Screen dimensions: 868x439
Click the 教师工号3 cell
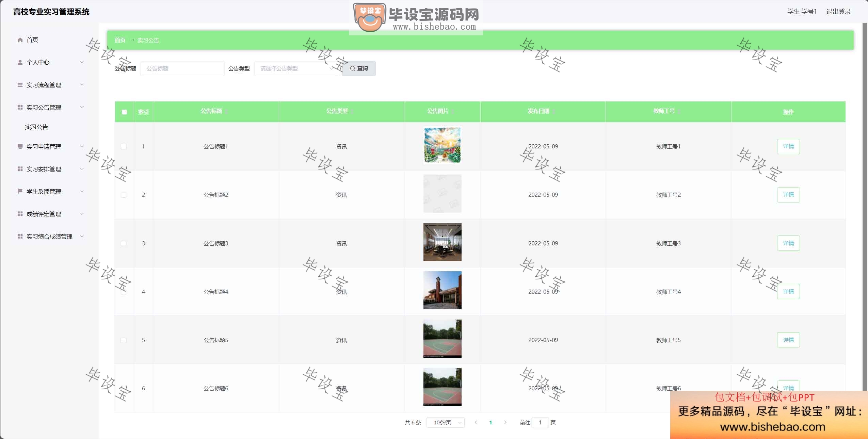(668, 243)
